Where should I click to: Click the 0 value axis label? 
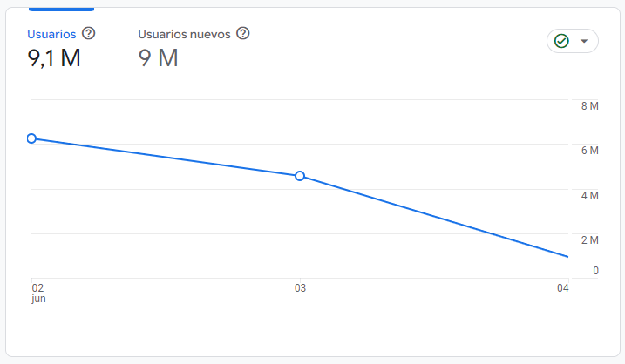pos(595,271)
